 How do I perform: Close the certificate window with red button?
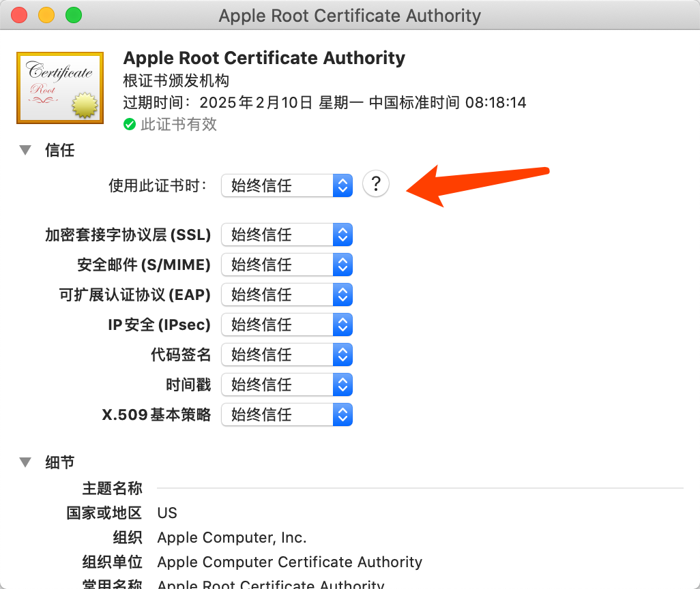(x=19, y=15)
